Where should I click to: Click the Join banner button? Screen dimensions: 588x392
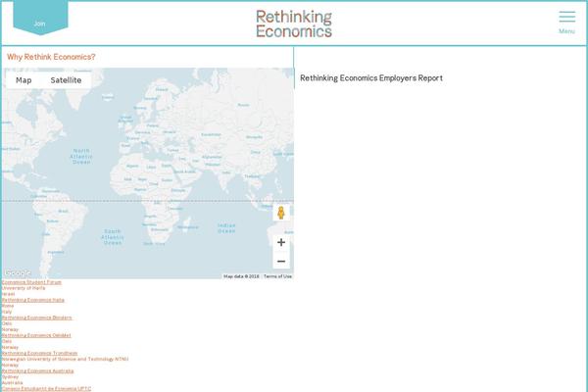coord(40,19)
